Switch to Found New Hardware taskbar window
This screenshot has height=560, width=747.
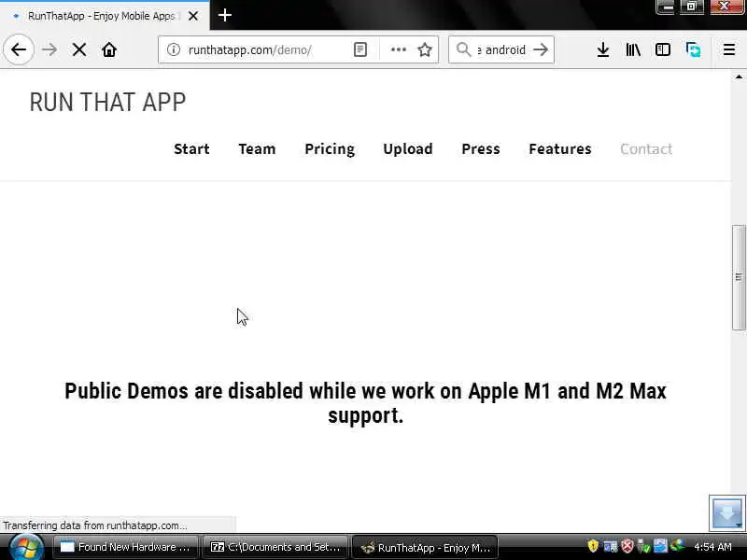pyautogui.click(x=125, y=547)
